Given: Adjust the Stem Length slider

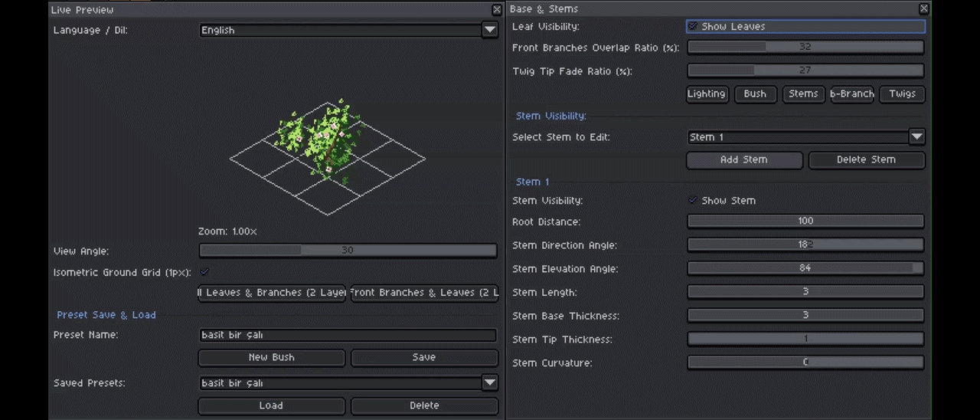Looking at the screenshot, I should (x=805, y=291).
